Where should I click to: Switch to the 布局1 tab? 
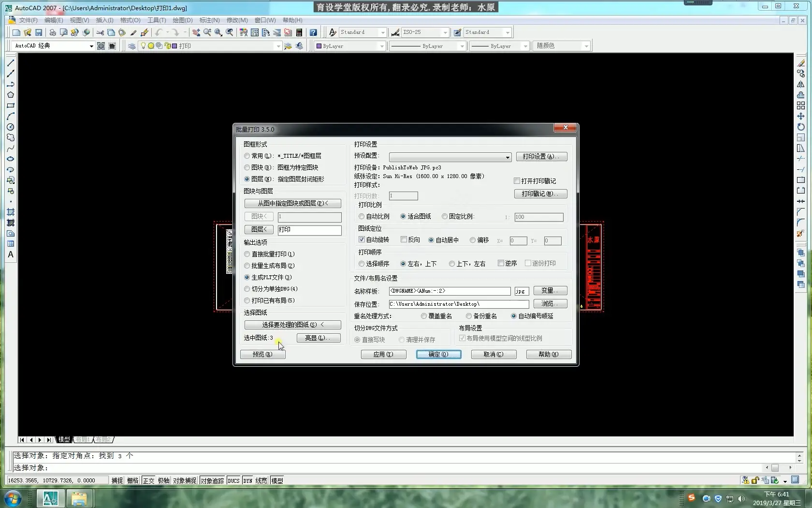82,440
